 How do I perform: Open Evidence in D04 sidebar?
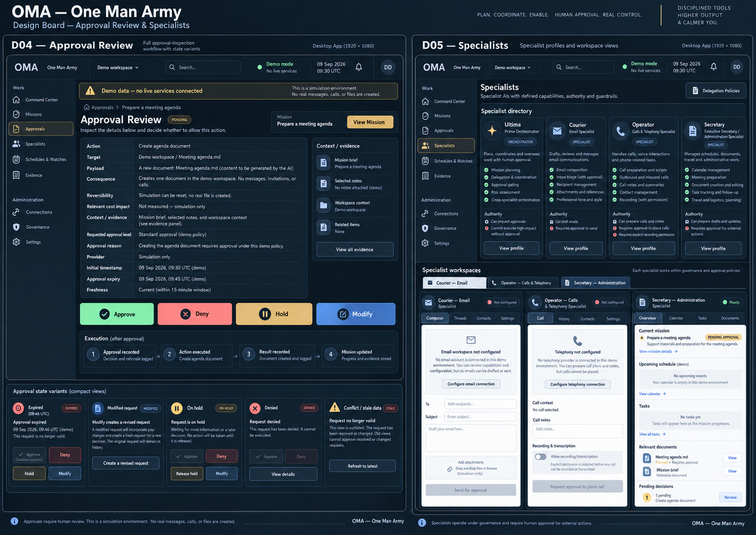click(34, 175)
